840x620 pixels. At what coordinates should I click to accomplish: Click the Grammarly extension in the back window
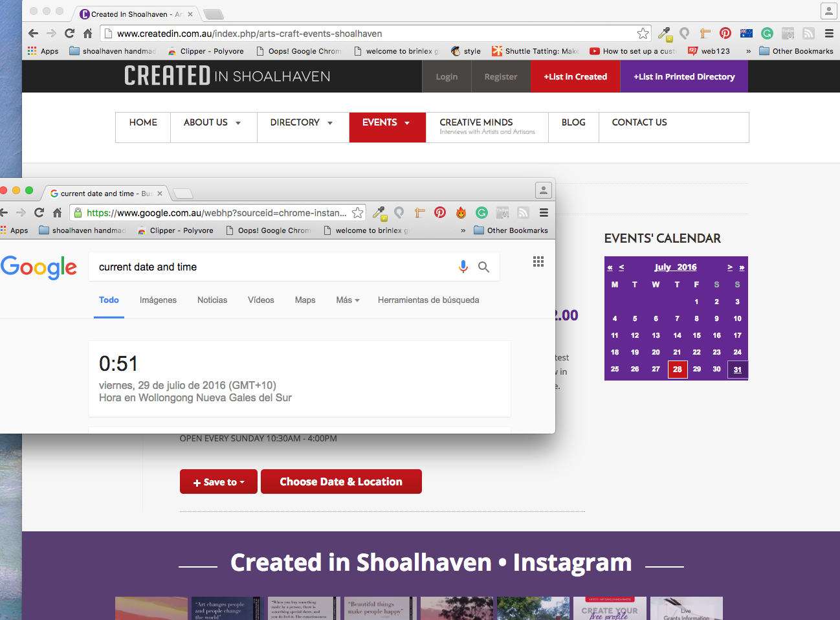pos(767,34)
